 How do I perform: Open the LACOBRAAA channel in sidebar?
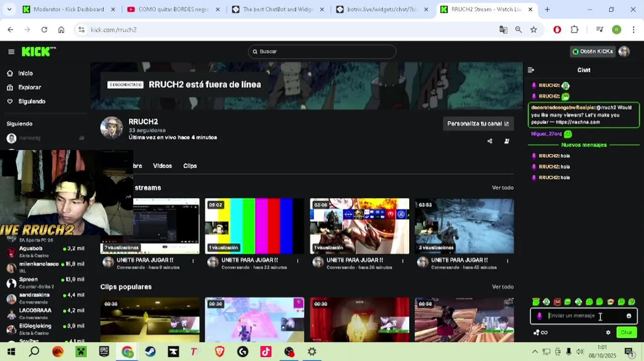coord(45,313)
